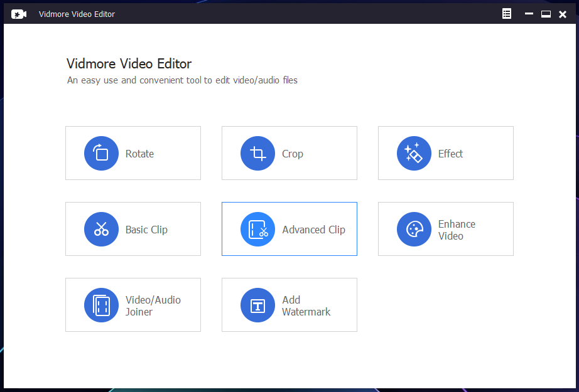Pick the "Enhance Video" text label

(x=457, y=230)
